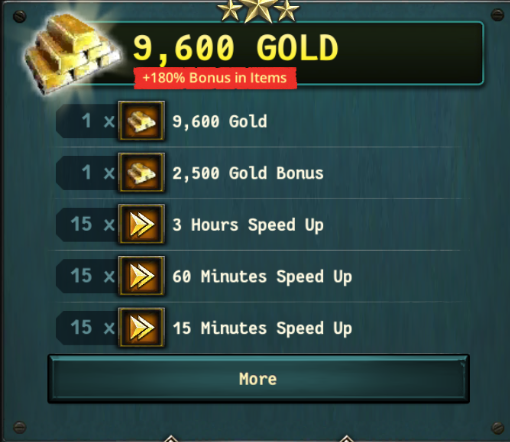Click the 15 x quantity beside 15 Minutes

[x=92, y=327]
